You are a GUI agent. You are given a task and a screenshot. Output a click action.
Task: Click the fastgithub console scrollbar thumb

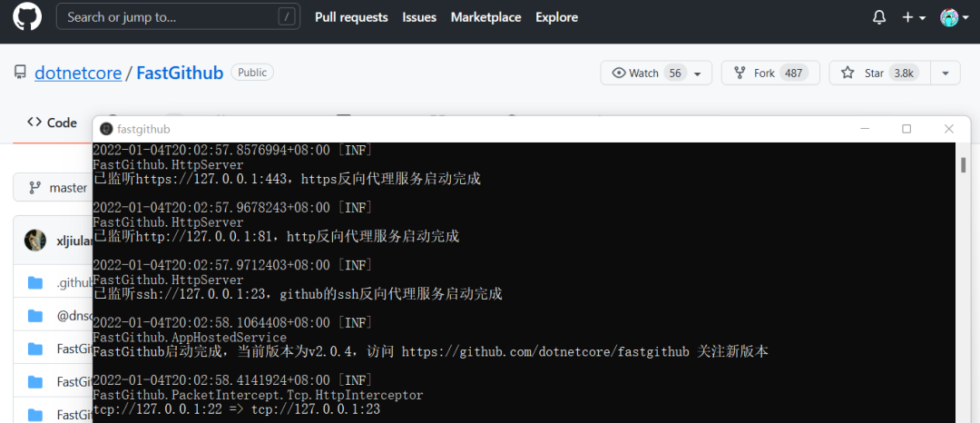point(963,165)
